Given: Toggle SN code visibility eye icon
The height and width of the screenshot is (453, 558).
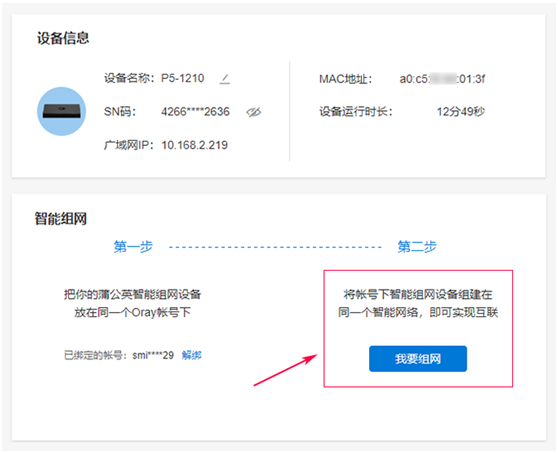Looking at the screenshot, I should click(253, 112).
